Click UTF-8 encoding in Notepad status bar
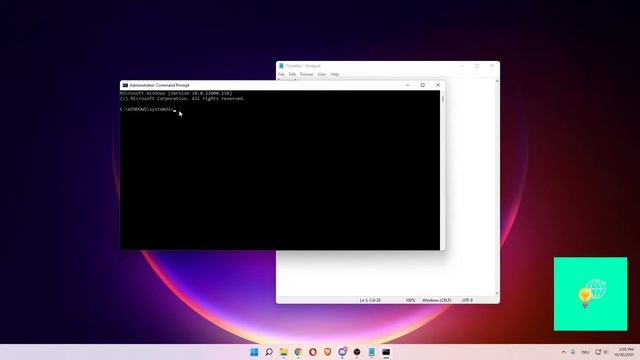The image size is (640, 360). (467, 300)
